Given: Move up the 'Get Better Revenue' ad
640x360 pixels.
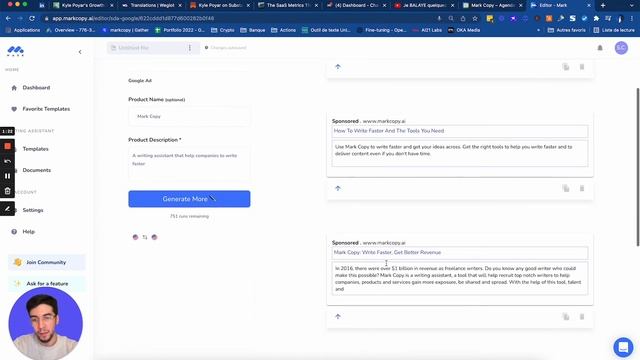Looking at the screenshot, I should (338, 316).
